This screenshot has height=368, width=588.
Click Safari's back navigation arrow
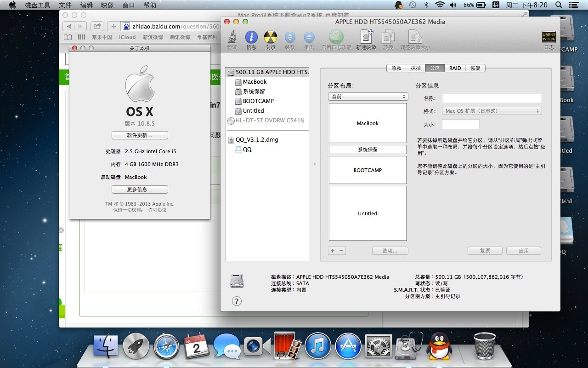tap(69, 26)
